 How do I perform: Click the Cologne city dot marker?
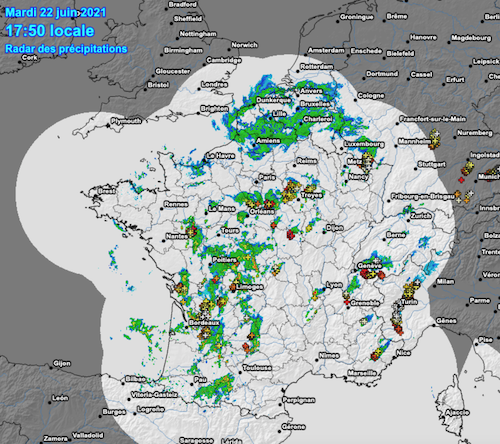(355, 100)
